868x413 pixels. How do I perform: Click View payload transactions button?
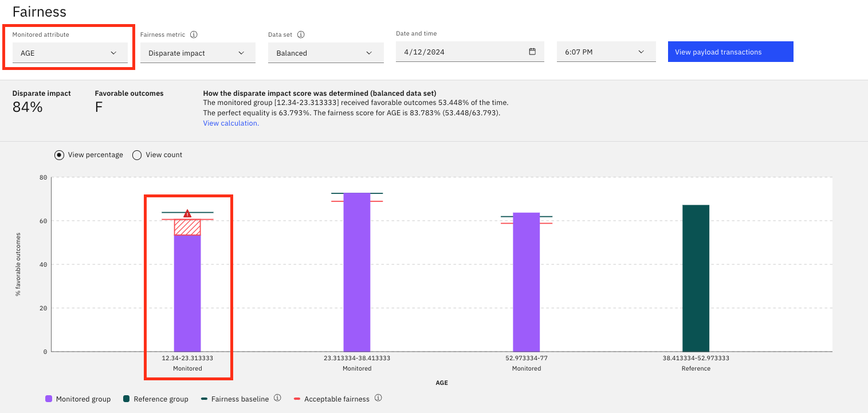[730, 52]
